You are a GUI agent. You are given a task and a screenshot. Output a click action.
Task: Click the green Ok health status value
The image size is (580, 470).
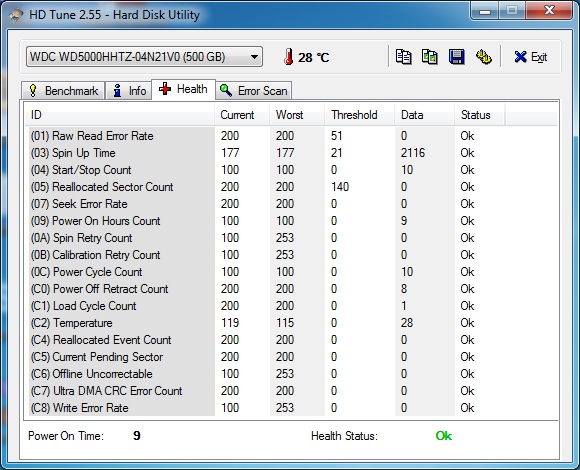[x=444, y=436]
